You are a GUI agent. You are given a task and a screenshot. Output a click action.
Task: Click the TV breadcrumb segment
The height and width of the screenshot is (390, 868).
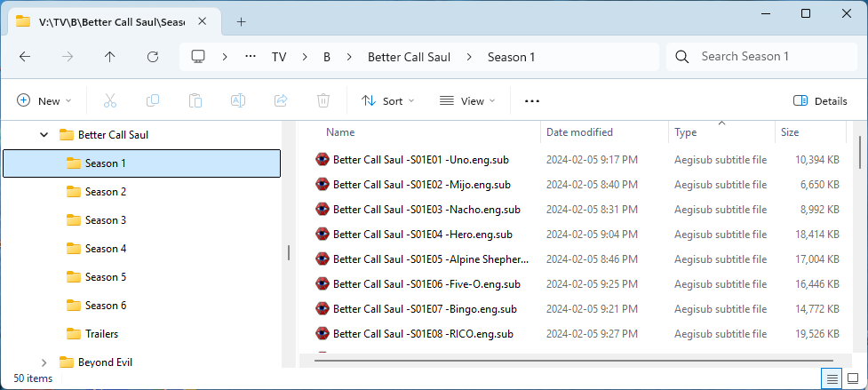click(x=279, y=57)
